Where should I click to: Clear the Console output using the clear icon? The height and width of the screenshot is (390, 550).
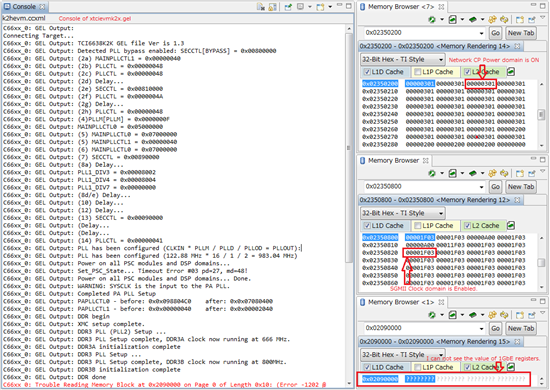tap(261, 7)
